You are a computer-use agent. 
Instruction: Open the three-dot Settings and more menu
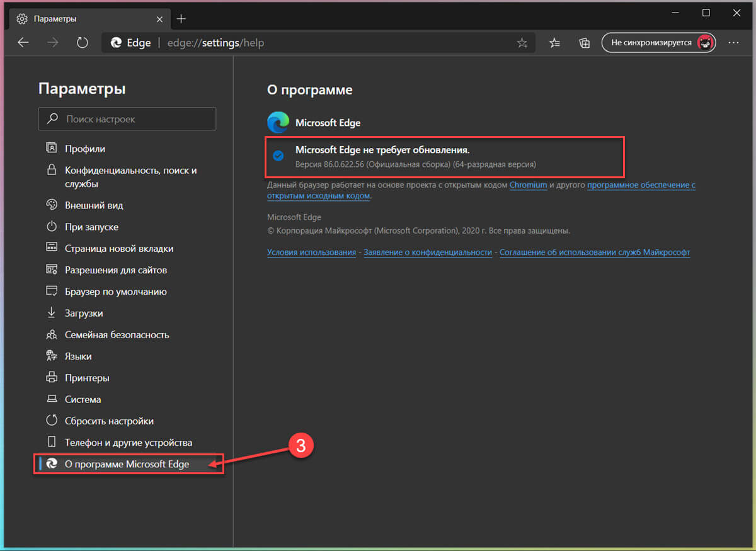(733, 43)
